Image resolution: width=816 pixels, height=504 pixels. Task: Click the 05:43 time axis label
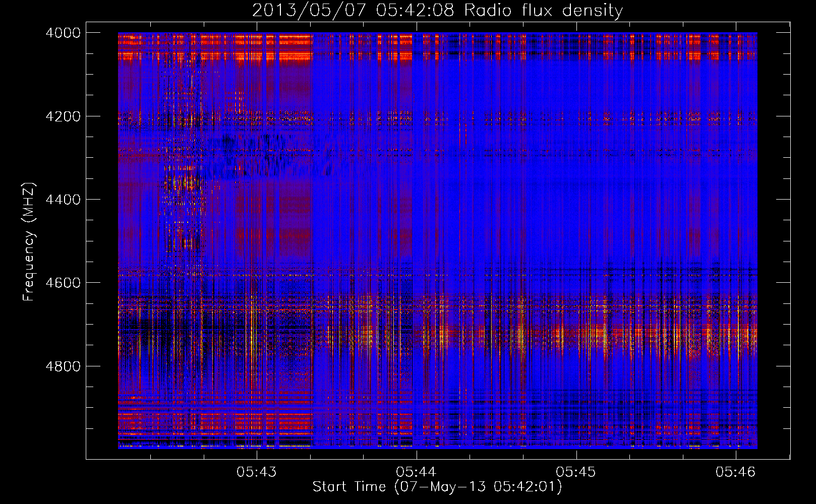257,472
